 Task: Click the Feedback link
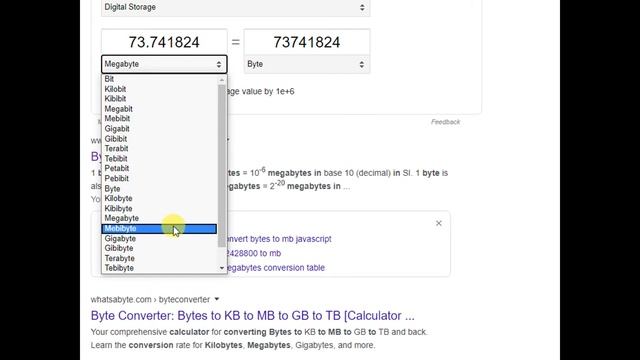pos(445,122)
